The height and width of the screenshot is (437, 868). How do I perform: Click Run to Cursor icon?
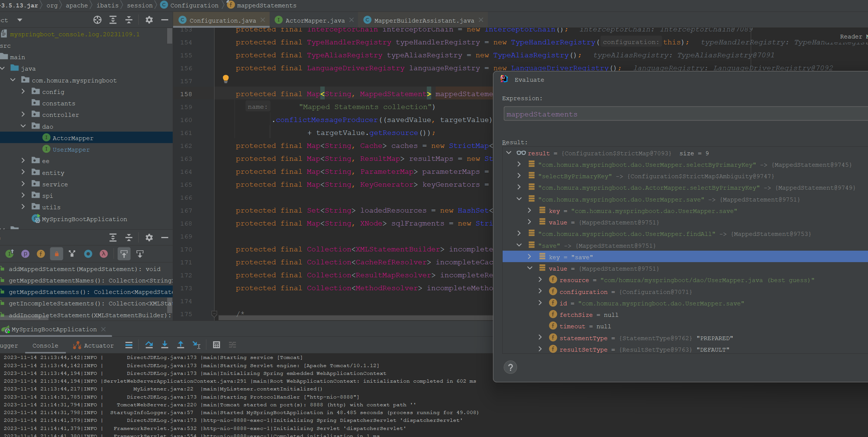196,345
